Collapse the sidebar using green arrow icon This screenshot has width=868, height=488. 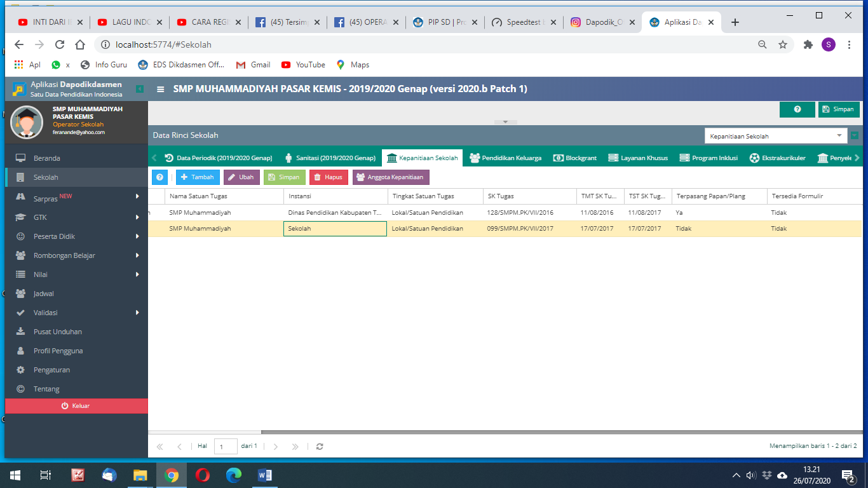(140, 89)
